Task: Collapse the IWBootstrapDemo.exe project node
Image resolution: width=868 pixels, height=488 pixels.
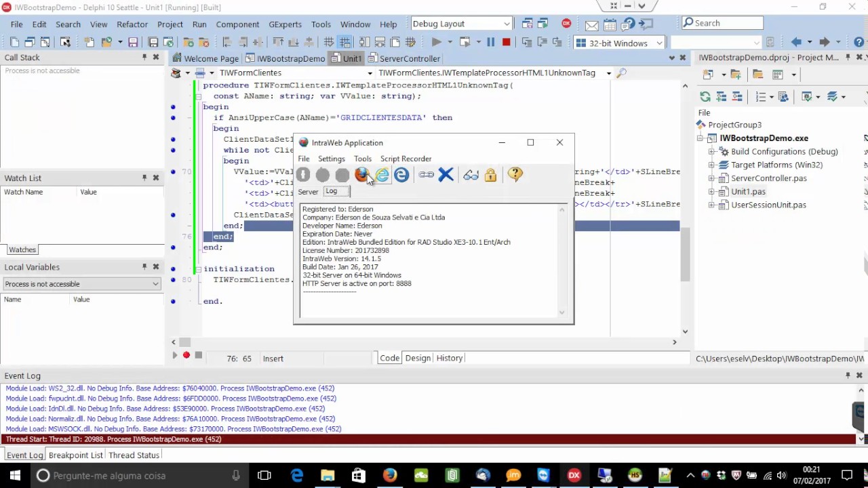Action: pos(701,138)
